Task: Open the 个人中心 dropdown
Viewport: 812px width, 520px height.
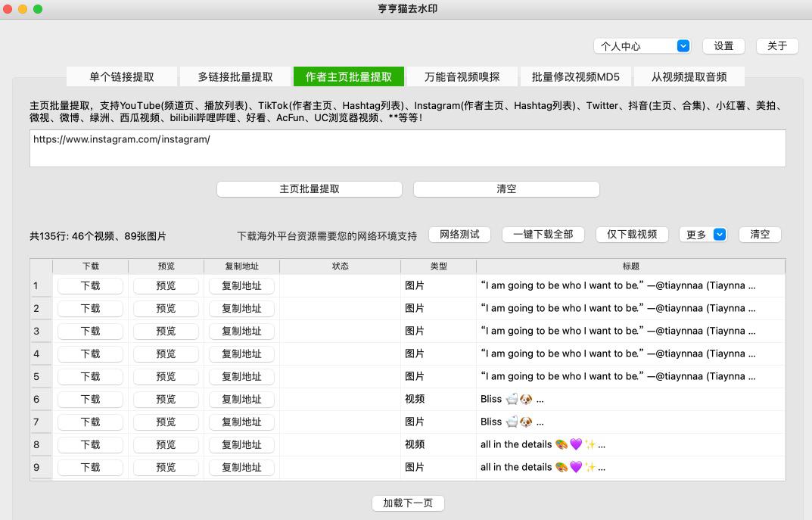Action: (642, 46)
